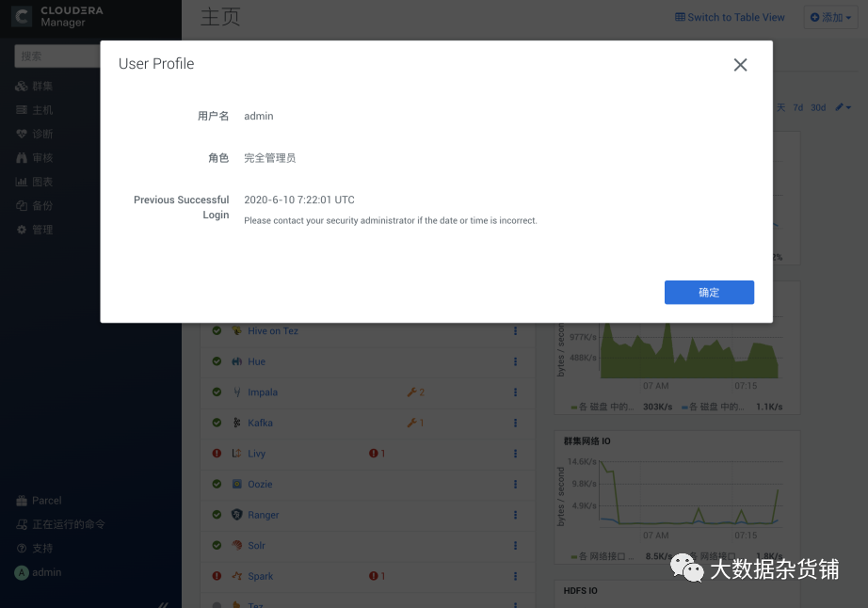Image resolution: width=868 pixels, height=608 pixels.
Task: Click the Oozie service icon
Action: [237, 484]
